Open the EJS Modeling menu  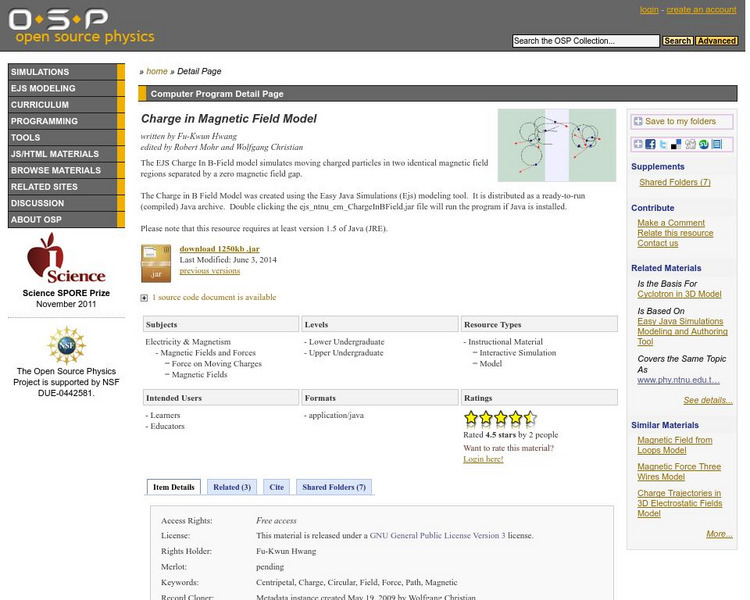tap(66, 89)
